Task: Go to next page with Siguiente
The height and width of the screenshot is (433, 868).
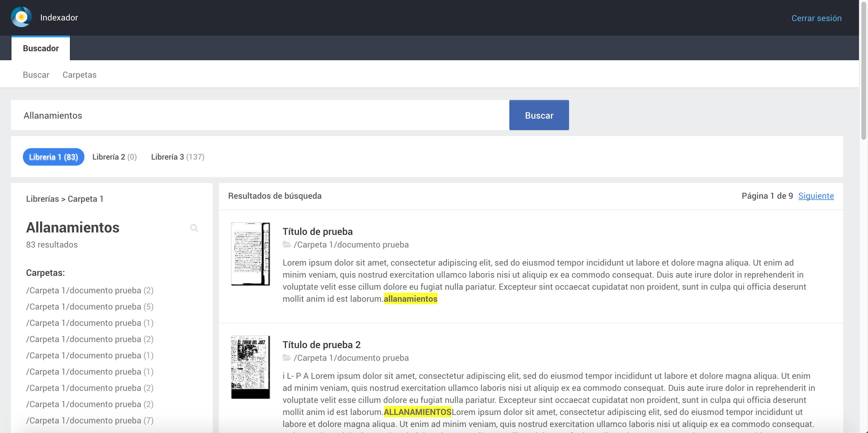Action: [x=816, y=196]
